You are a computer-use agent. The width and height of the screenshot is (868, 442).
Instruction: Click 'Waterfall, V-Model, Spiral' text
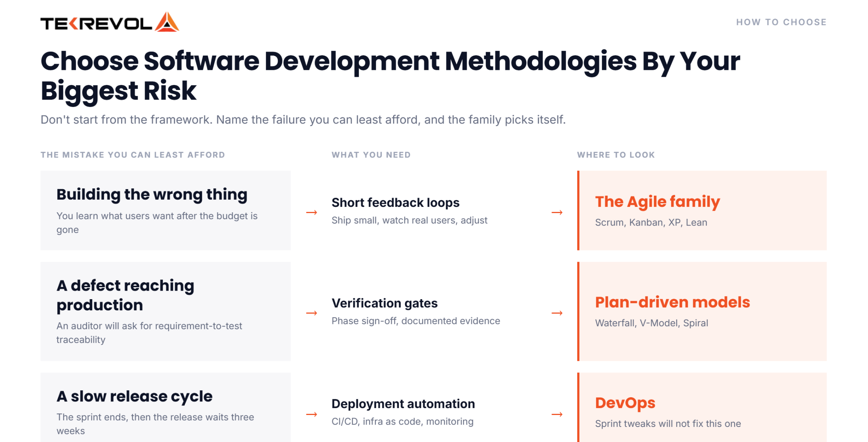pos(651,323)
